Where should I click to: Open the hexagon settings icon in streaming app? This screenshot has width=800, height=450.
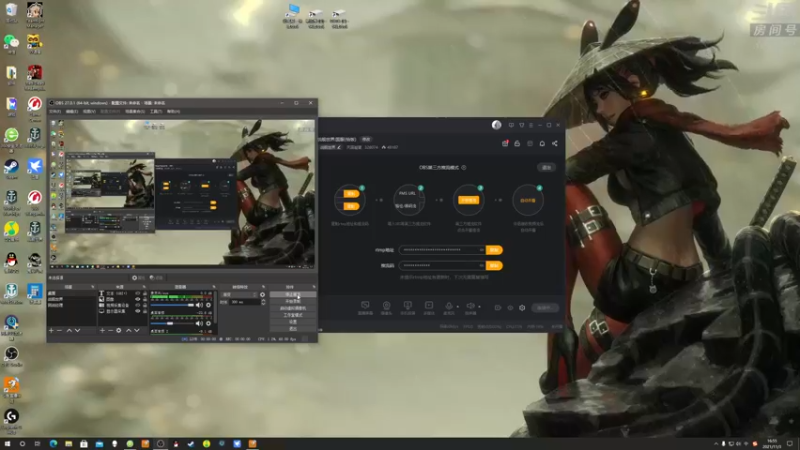[x=522, y=308]
